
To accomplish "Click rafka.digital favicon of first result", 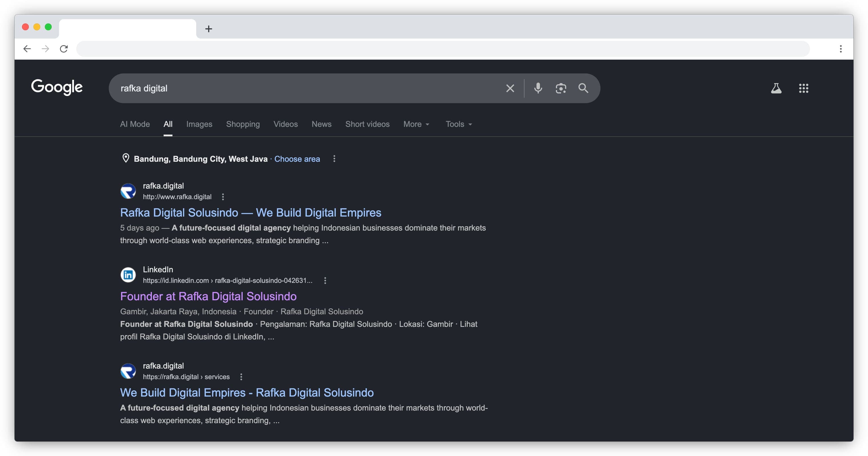I will (128, 191).
